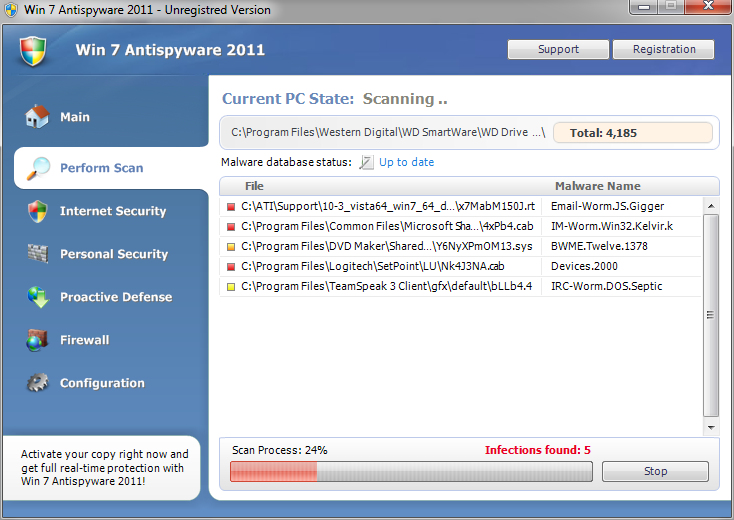Click the large shield logo in header

pos(33,51)
